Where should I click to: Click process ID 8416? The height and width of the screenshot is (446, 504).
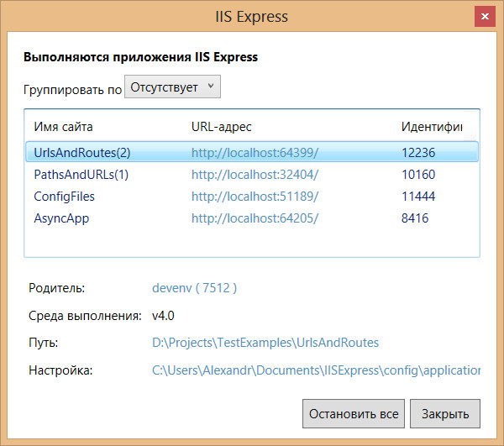415,218
